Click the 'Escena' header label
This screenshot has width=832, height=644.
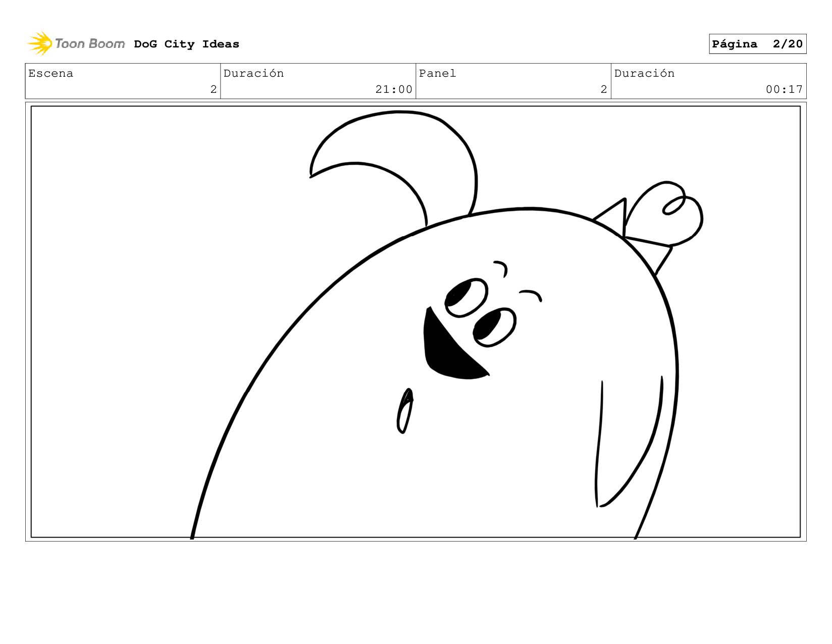coord(50,74)
